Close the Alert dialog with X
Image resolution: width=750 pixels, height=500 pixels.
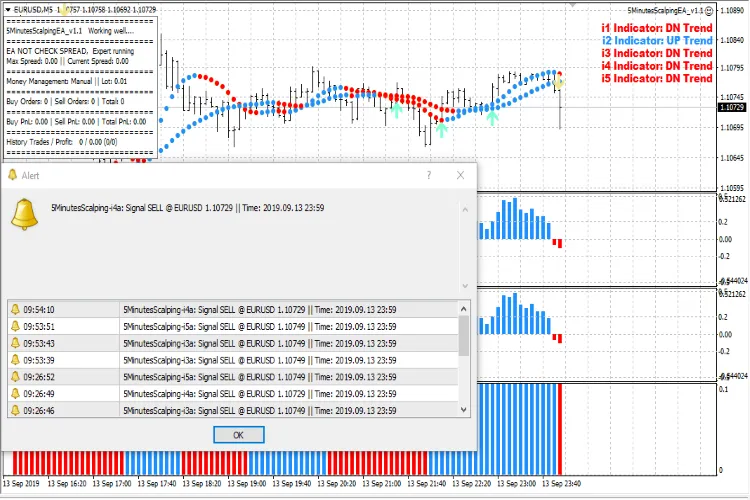(x=461, y=174)
